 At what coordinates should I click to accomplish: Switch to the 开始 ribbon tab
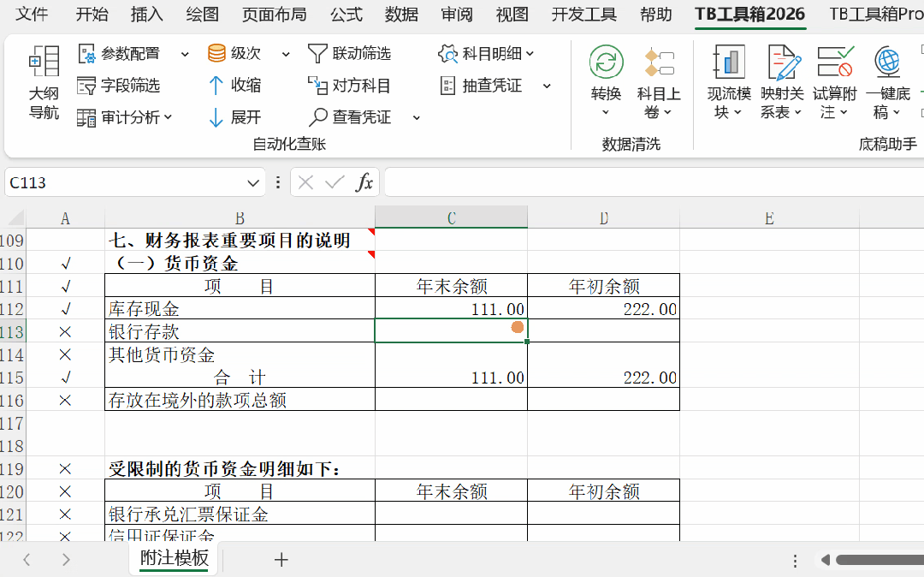click(92, 15)
